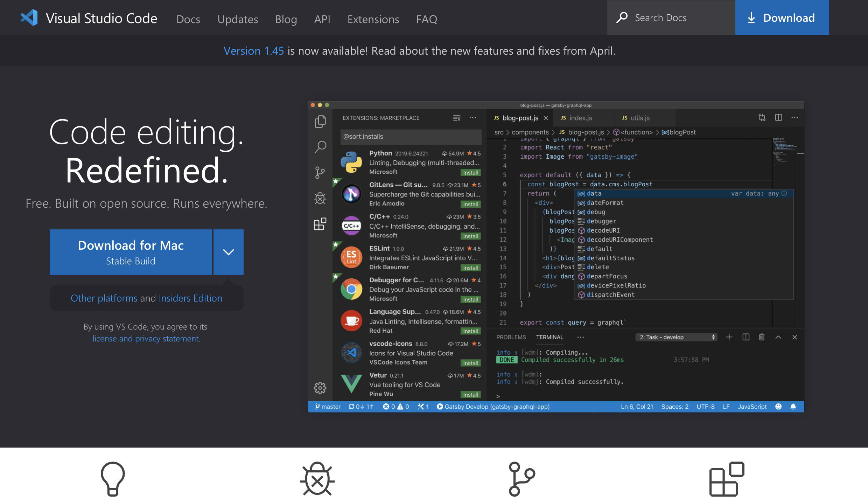Click the notification bell in status bar
The height and width of the screenshot is (498, 868).
793,407
